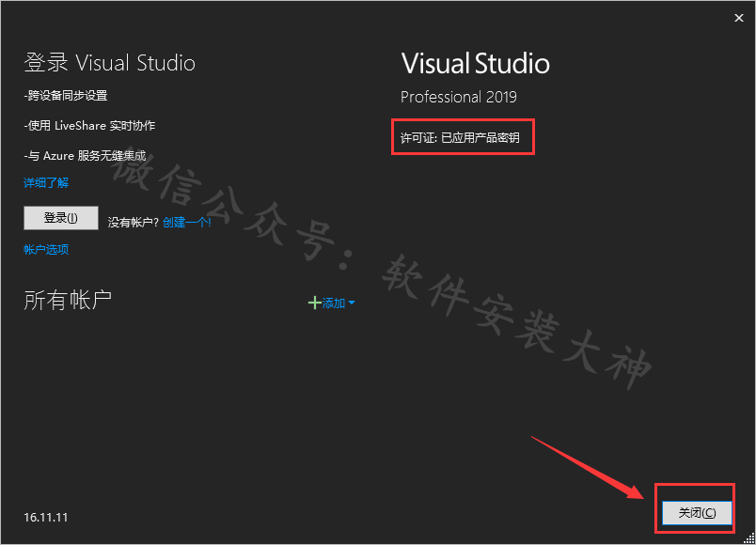
Task: Click the 跨设备同步设置 bullet text
Action: (66, 95)
